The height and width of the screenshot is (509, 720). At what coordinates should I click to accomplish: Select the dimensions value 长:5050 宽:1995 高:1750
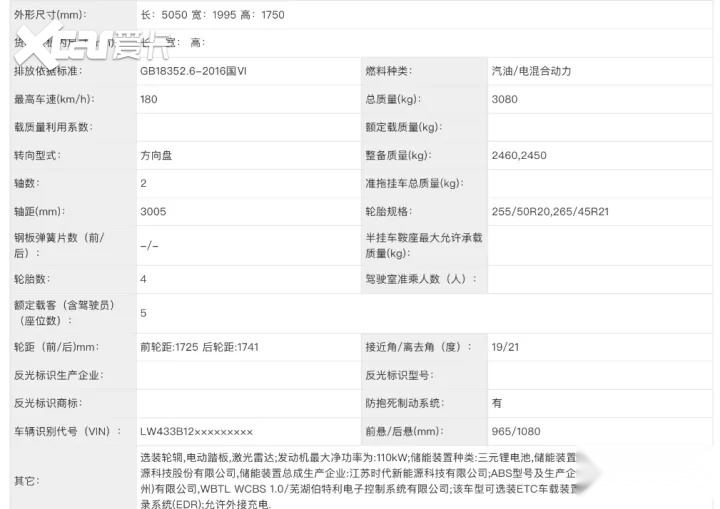pos(212,15)
